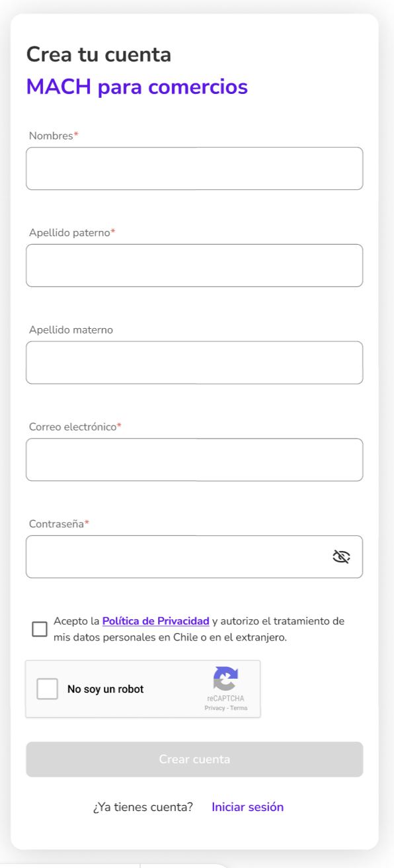Click the Crear cuenta button
The height and width of the screenshot is (868, 394).
coord(194,759)
